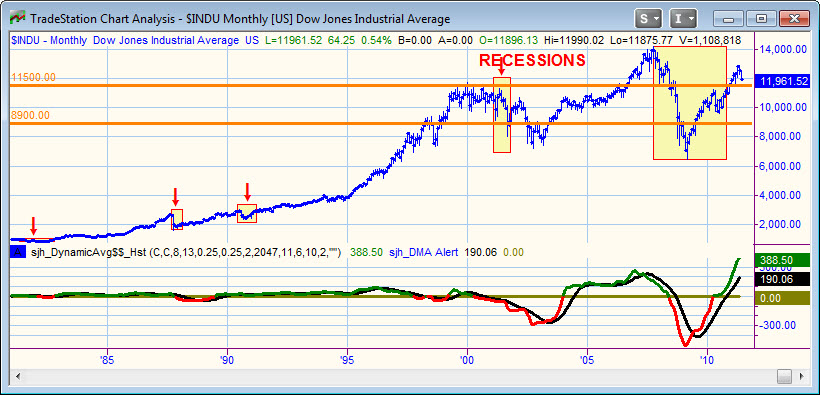Click the horizontal scrollbar thumb
This screenshot has height=395, width=820.
(x=784, y=376)
